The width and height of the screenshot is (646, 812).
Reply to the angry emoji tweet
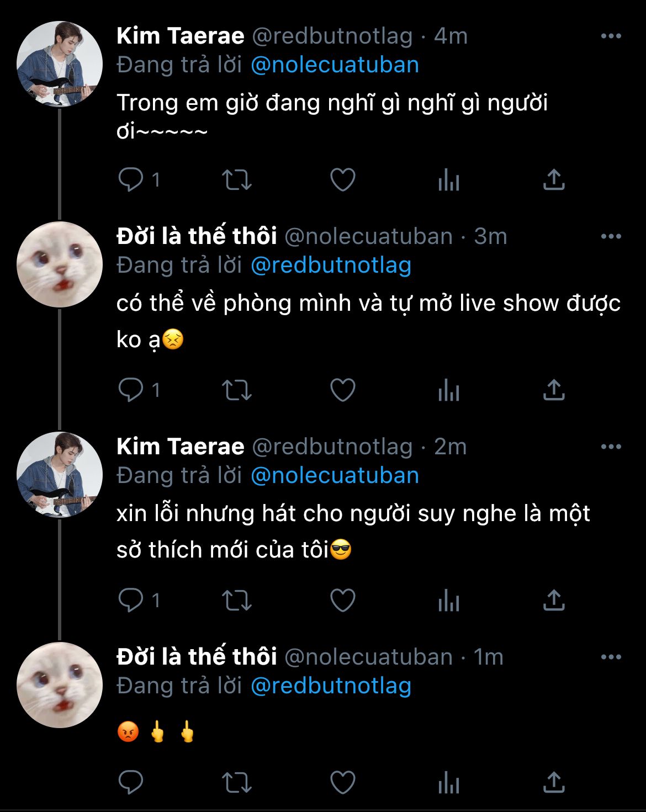click(131, 782)
